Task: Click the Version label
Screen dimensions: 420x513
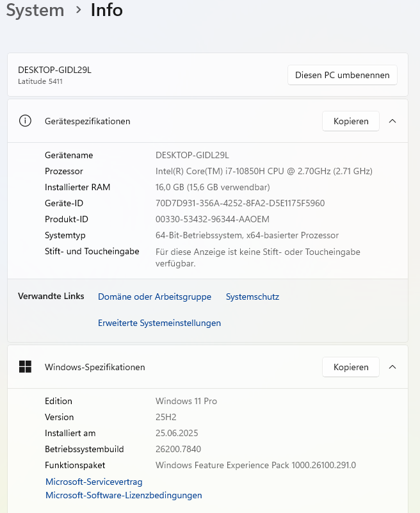Action: [x=59, y=417]
